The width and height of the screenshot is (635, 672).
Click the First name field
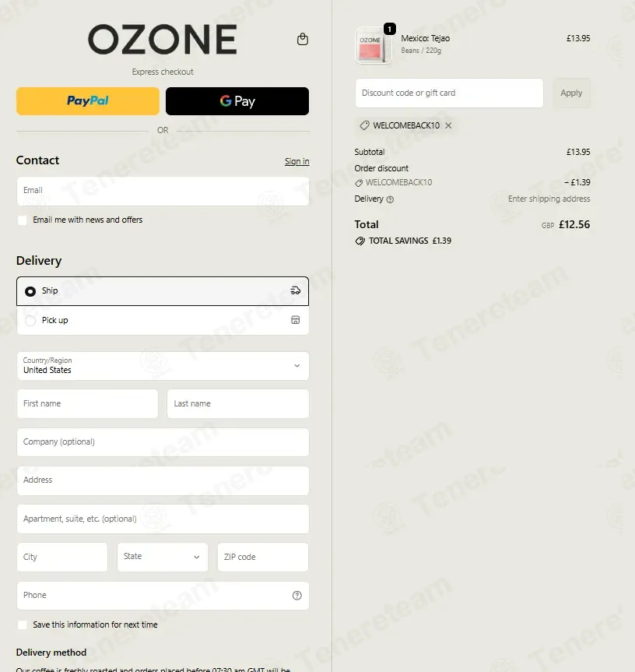click(87, 403)
